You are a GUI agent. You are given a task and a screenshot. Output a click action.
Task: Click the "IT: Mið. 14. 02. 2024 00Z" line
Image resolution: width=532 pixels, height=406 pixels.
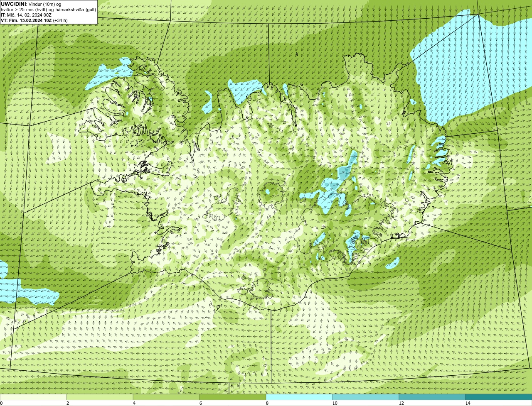click(26, 15)
